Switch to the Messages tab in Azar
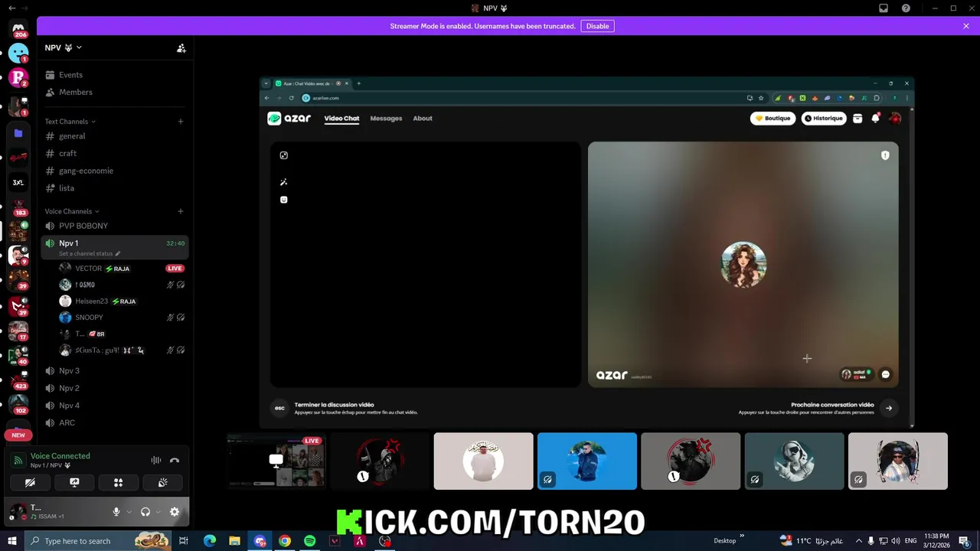 (386, 119)
